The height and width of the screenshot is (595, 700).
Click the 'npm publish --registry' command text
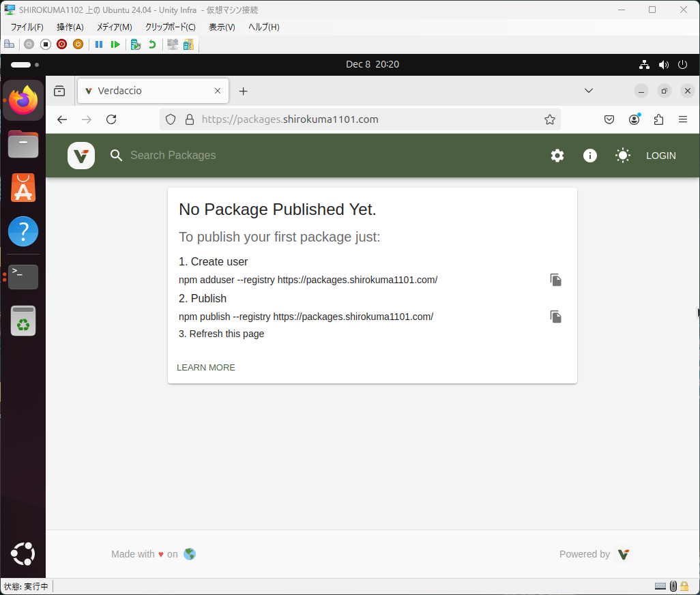coord(306,317)
